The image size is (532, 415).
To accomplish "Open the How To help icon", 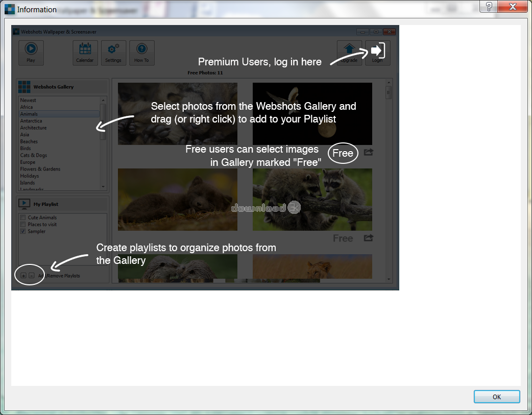I will pos(141,53).
